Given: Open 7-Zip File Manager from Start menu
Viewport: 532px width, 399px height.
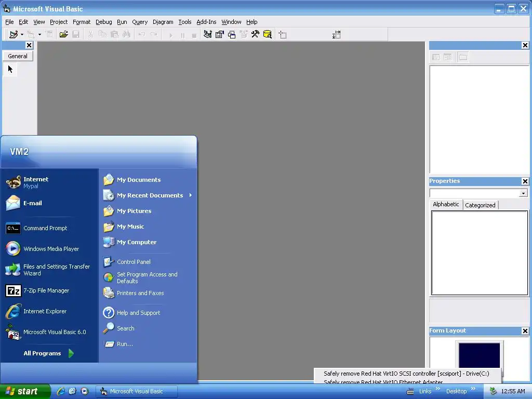Looking at the screenshot, I should 49,290.
